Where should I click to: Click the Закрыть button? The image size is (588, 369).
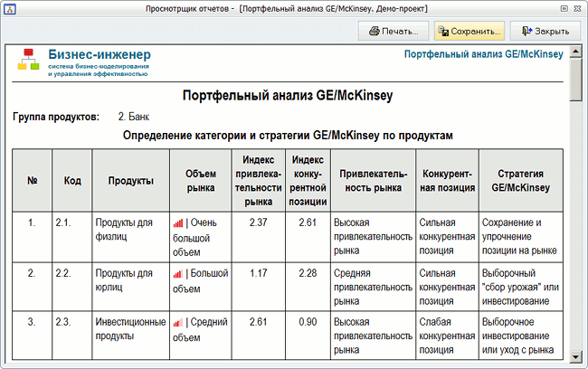coord(545,31)
